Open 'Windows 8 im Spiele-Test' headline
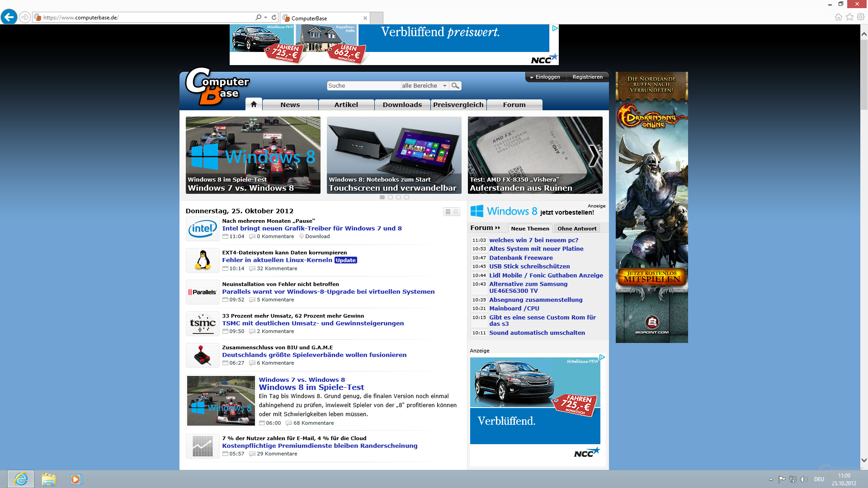 tap(311, 387)
